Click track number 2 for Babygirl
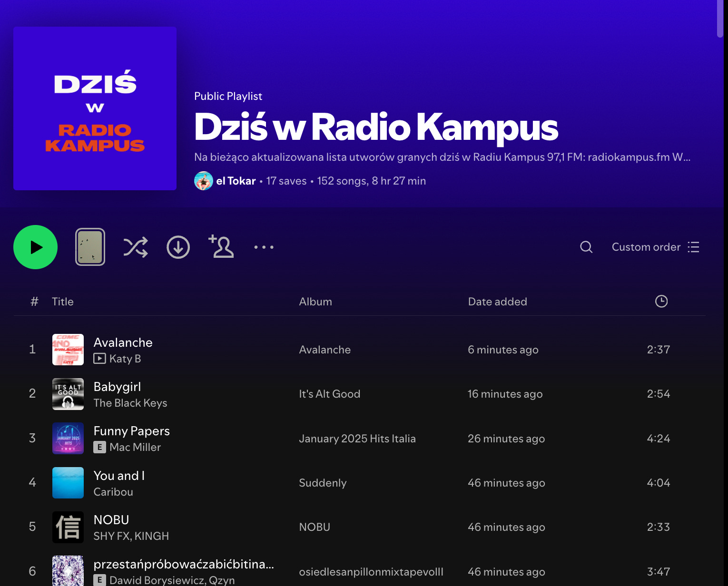This screenshot has width=728, height=586. click(x=32, y=393)
